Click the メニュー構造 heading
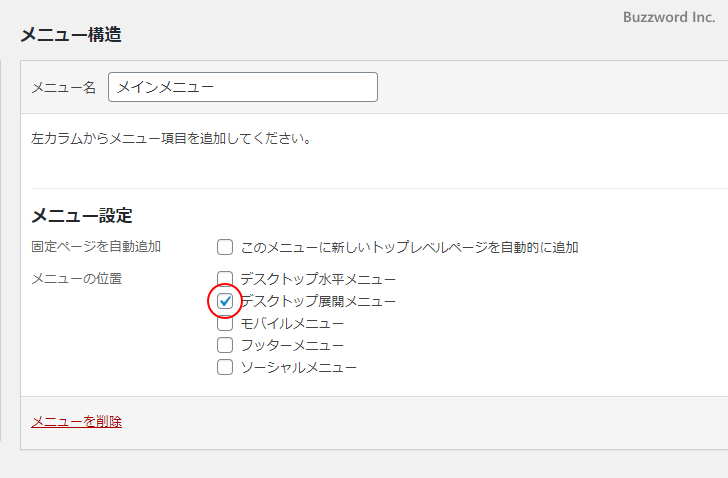The height and width of the screenshot is (478, 728). point(71,34)
